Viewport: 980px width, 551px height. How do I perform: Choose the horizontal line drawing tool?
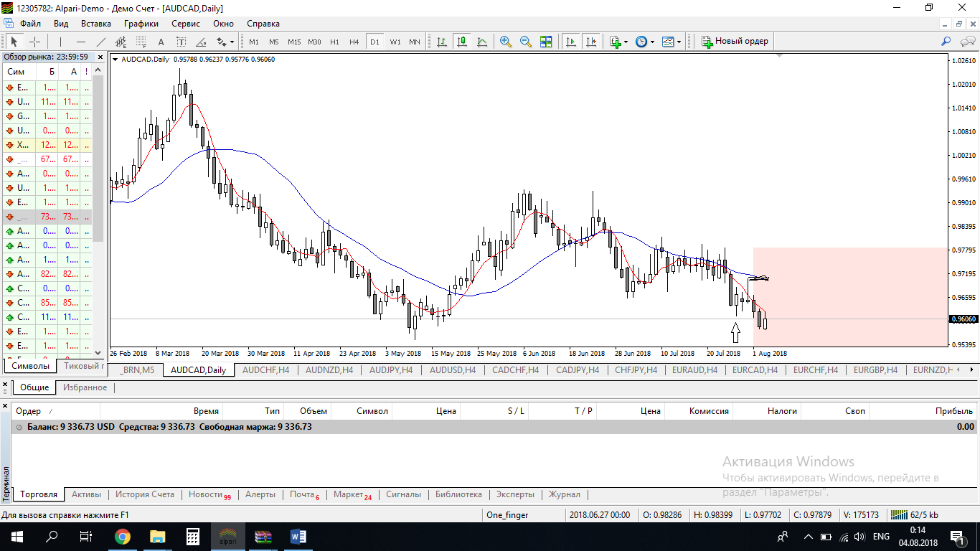tap(80, 42)
